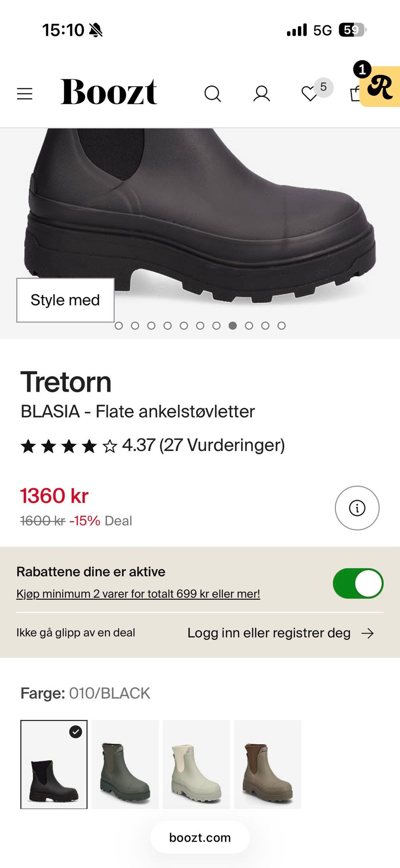
Task: Select the dark green boot color
Action: pyautogui.click(x=125, y=764)
